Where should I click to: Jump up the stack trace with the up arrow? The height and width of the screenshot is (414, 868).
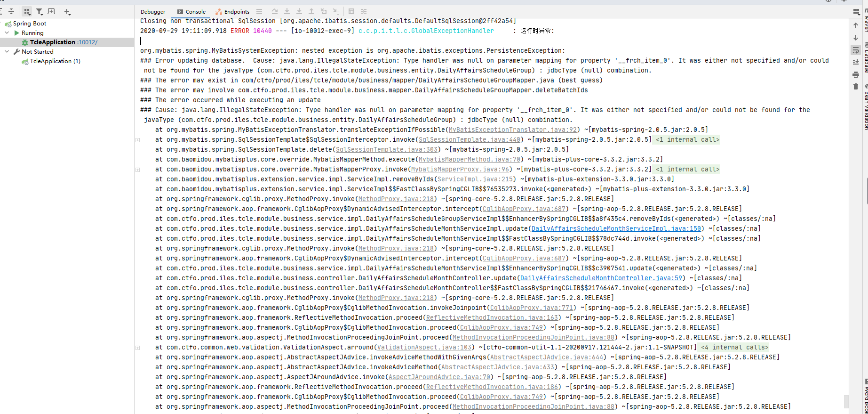pyautogui.click(x=856, y=25)
